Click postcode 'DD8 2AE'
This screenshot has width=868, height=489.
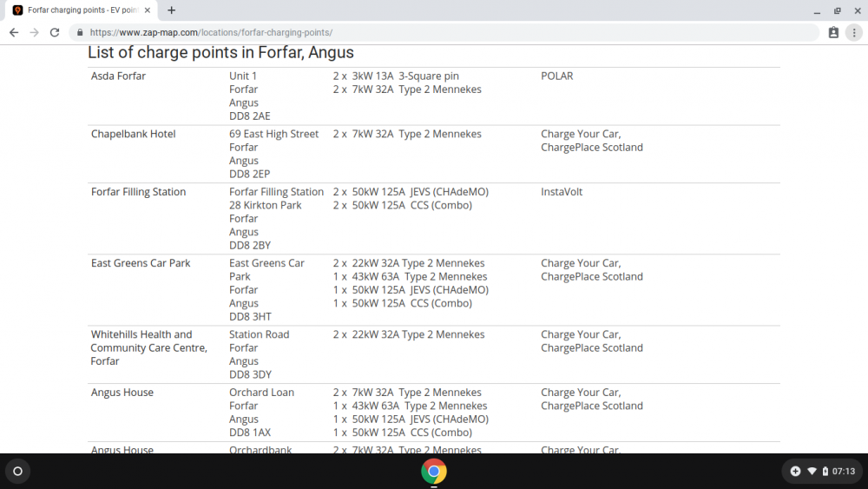point(250,116)
